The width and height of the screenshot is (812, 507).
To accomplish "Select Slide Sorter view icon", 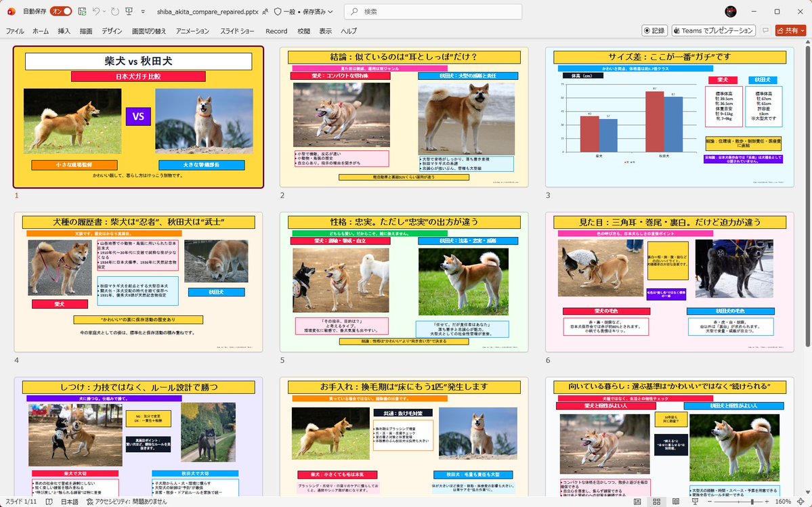I will click(x=657, y=502).
